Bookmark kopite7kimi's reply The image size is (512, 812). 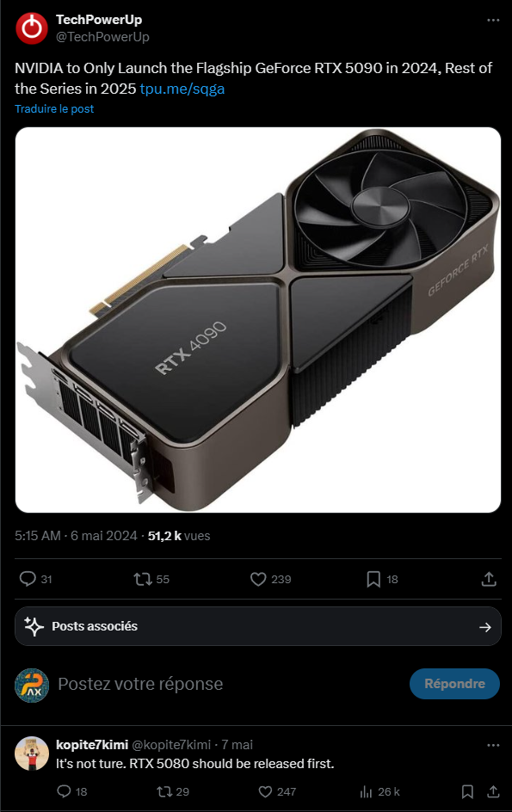467,791
